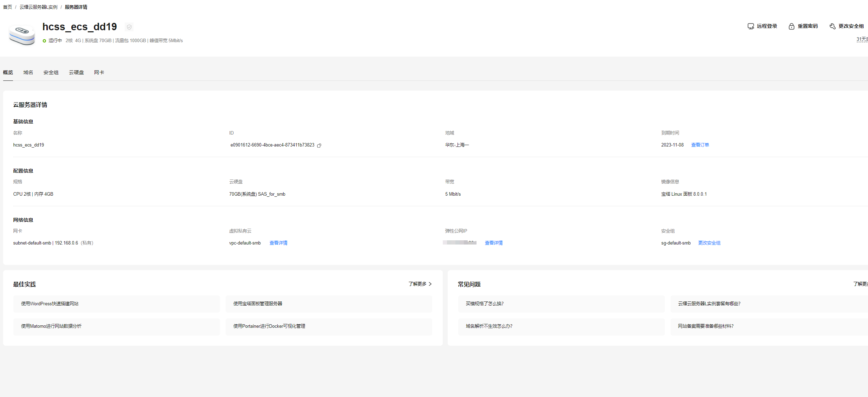The width and height of the screenshot is (868, 397).
Task: Open 查看详情 for elastic public IP
Action: (x=494, y=243)
